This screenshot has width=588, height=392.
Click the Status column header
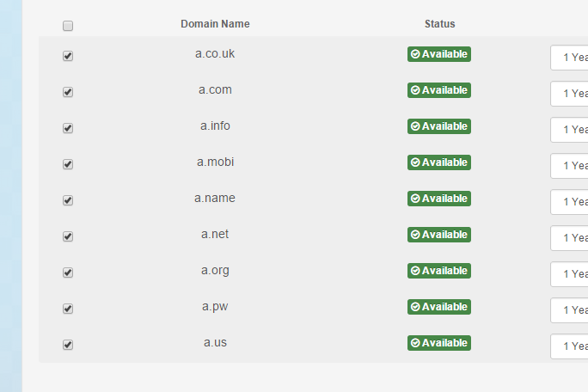click(439, 24)
